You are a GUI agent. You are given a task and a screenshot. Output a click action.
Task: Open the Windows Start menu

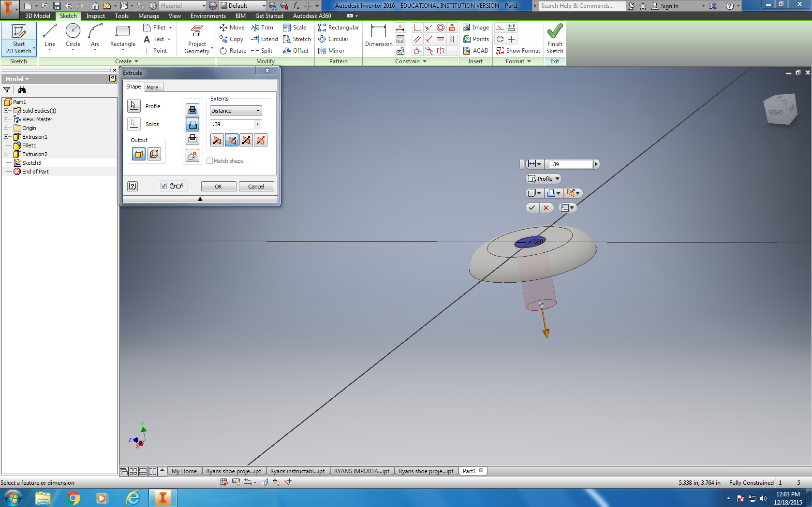point(13,498)
